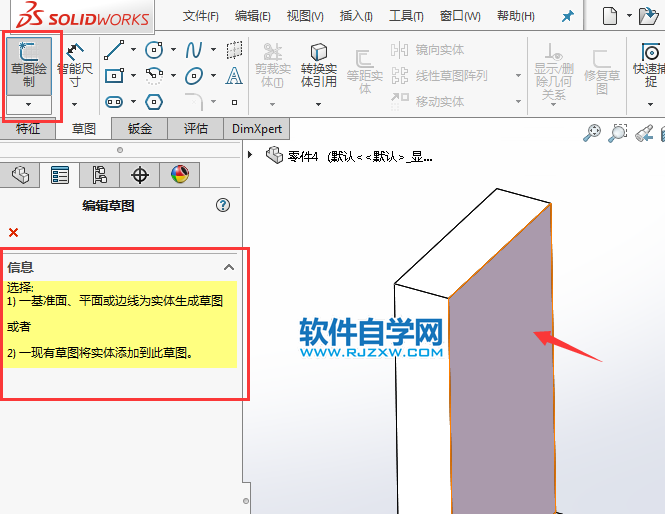Open the Line tool dropdown arrow
The image size is (665, 514).
[x=133, y=50]
